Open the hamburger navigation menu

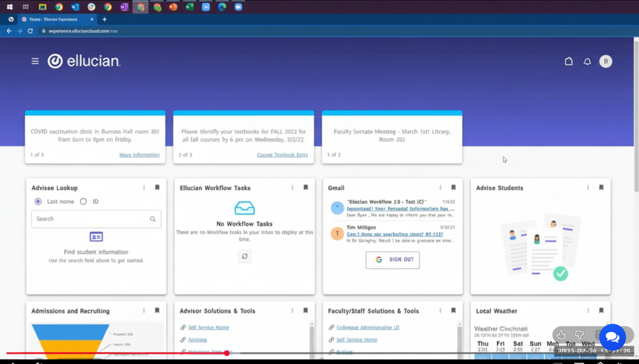(x=35, y=61)
